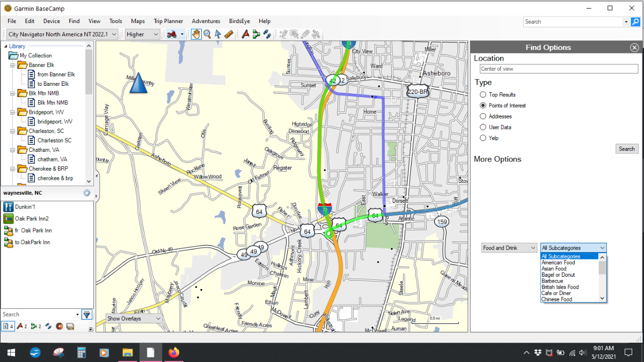The height and width of the screenshot is (362, 644).
Task: Open File Explorer from the taskbar
Action: click(x=128, y=352)
